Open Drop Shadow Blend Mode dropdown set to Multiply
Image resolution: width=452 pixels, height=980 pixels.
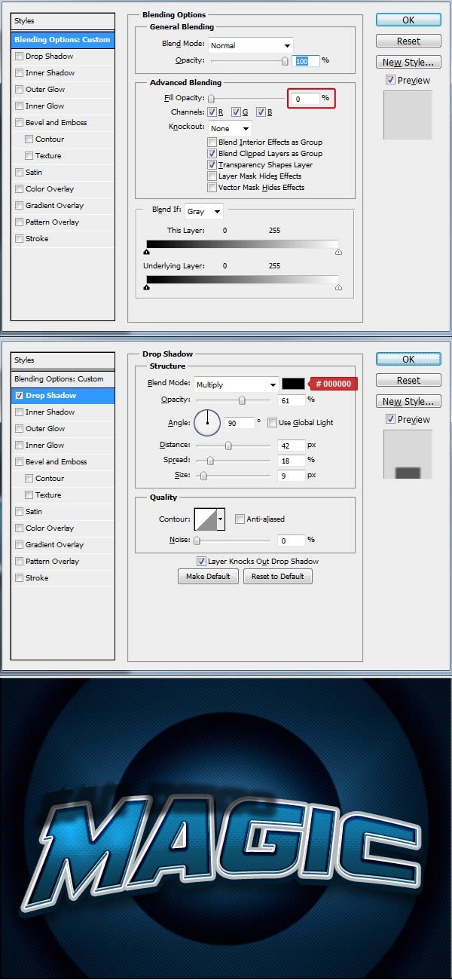pyautogui.click(x=237, y=384)
